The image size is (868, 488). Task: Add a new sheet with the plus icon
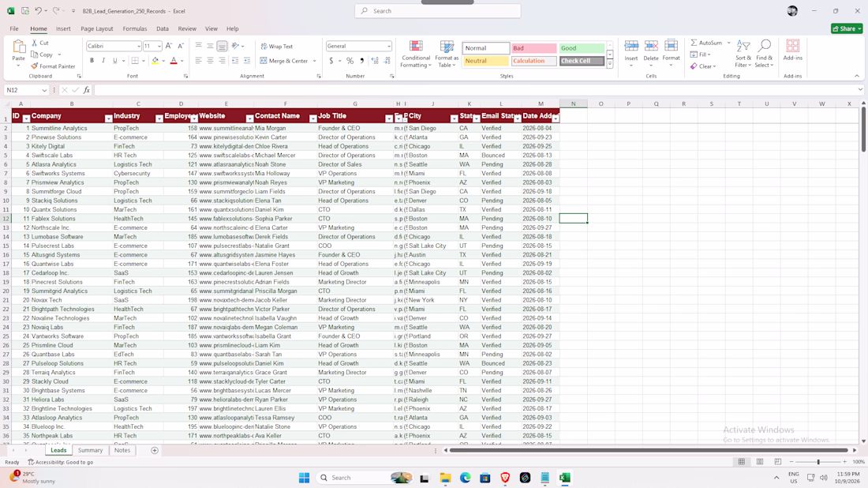tap(155, 450)
